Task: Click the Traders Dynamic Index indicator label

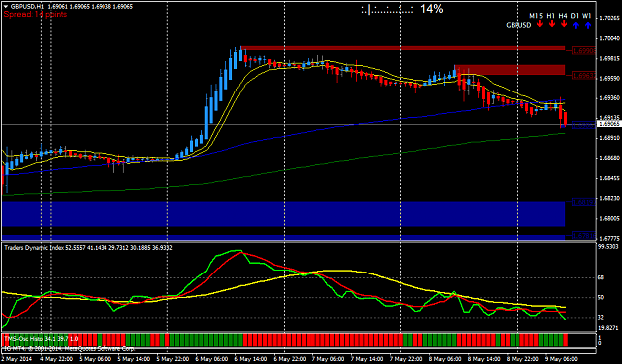Action: [x=88, y=247]
